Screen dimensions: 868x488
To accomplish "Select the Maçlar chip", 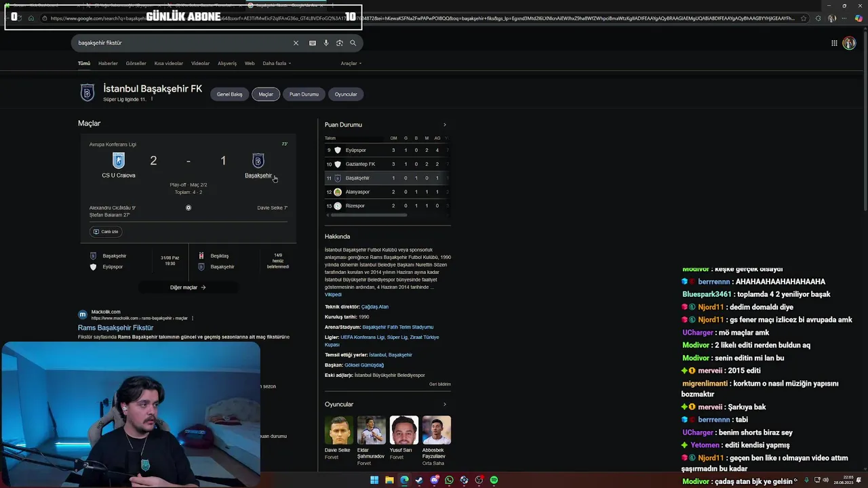I will click(x=266, y=94).
